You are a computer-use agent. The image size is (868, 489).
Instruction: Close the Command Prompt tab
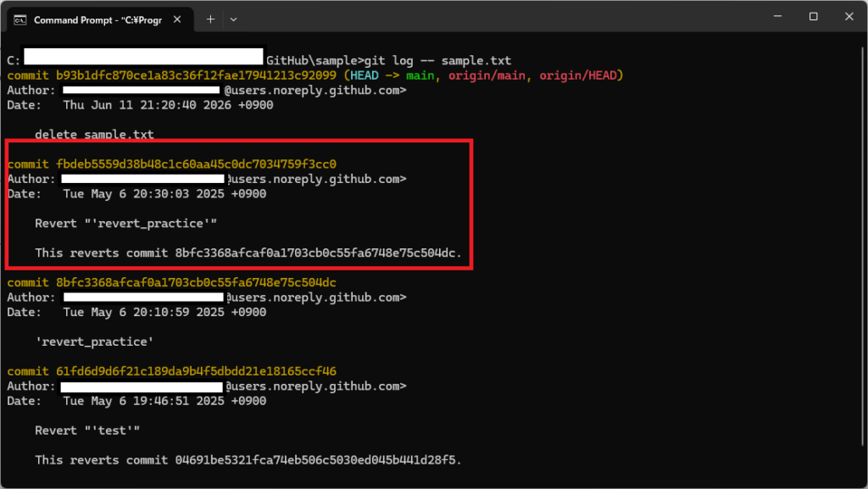(177, 19)
